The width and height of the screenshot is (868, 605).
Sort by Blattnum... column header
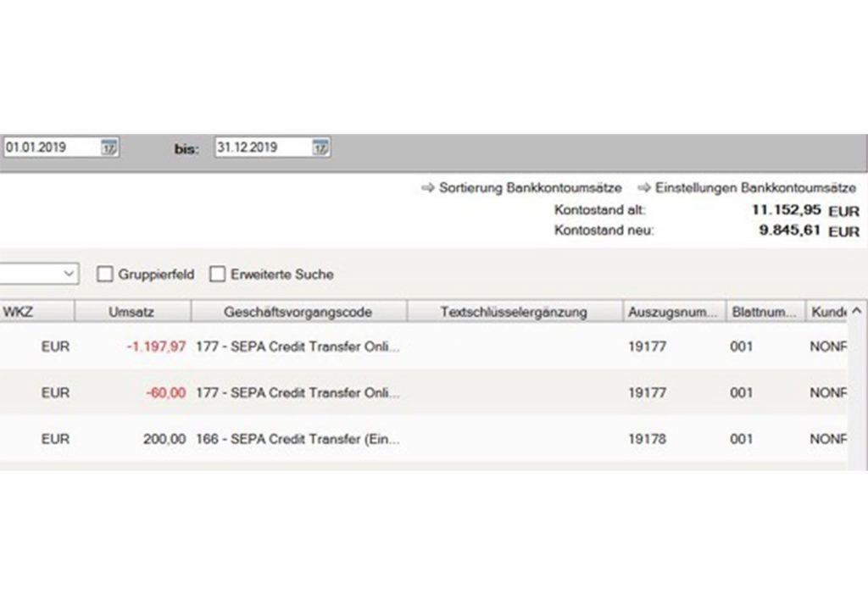pyautogui.click(x=766, y=312)
